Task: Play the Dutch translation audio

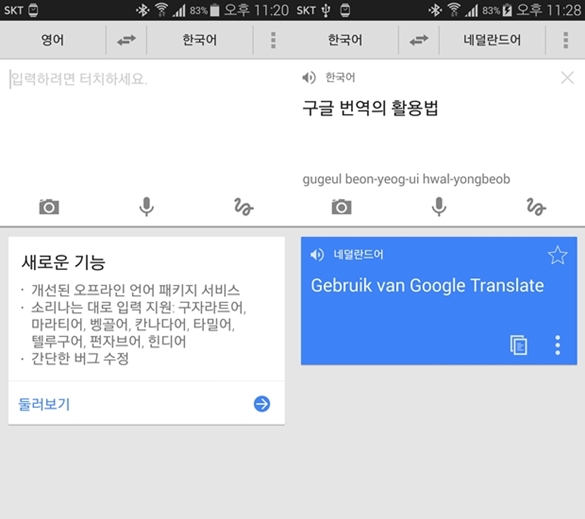Action: 317,255
